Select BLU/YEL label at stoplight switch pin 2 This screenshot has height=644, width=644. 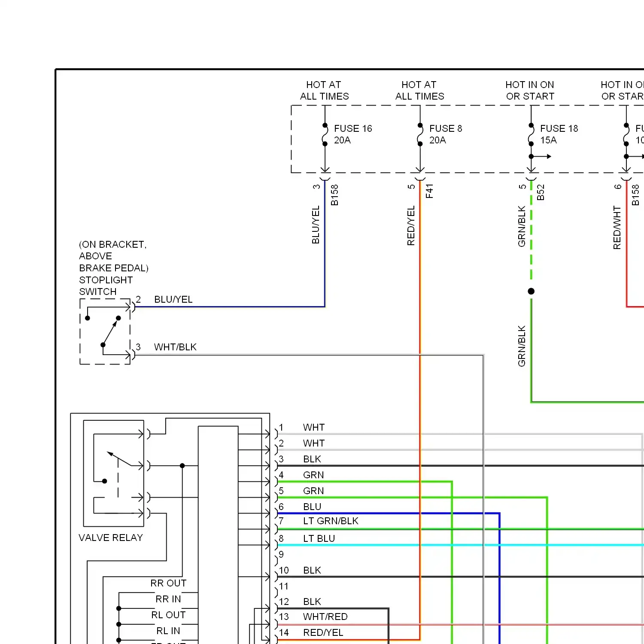173,300
